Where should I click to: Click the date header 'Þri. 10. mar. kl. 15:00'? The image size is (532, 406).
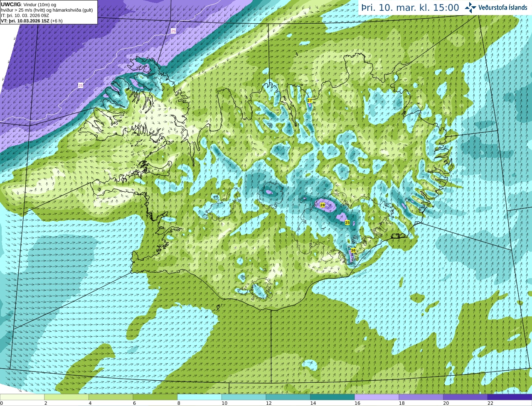click(x=410, y=7)
